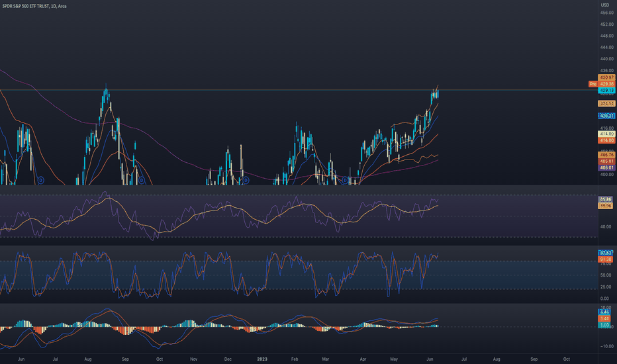Click the Nov label on the time axis
Screen dimensions: 617x364
[x=193, y=359]
